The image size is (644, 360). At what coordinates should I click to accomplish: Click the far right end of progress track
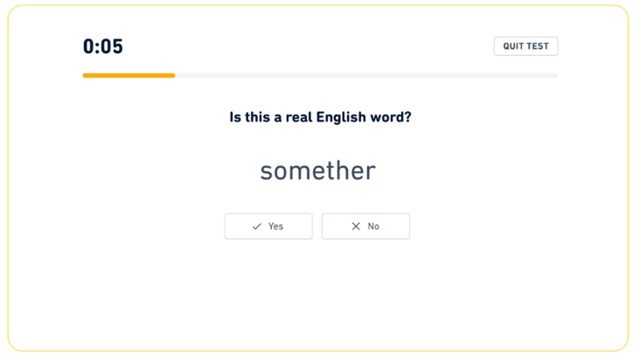(556, 76)
